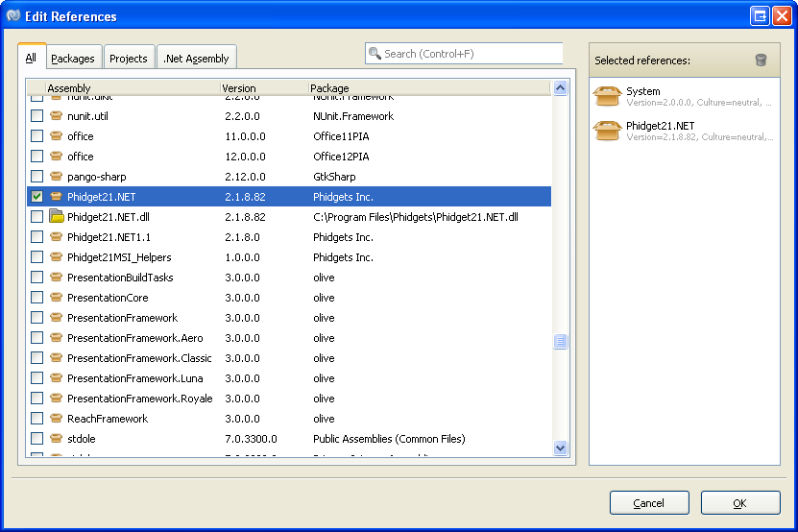Image resolution: width=798 pixels, height=532 pixels.
Task: Click the restore window button in title bar
Action: 760,15
